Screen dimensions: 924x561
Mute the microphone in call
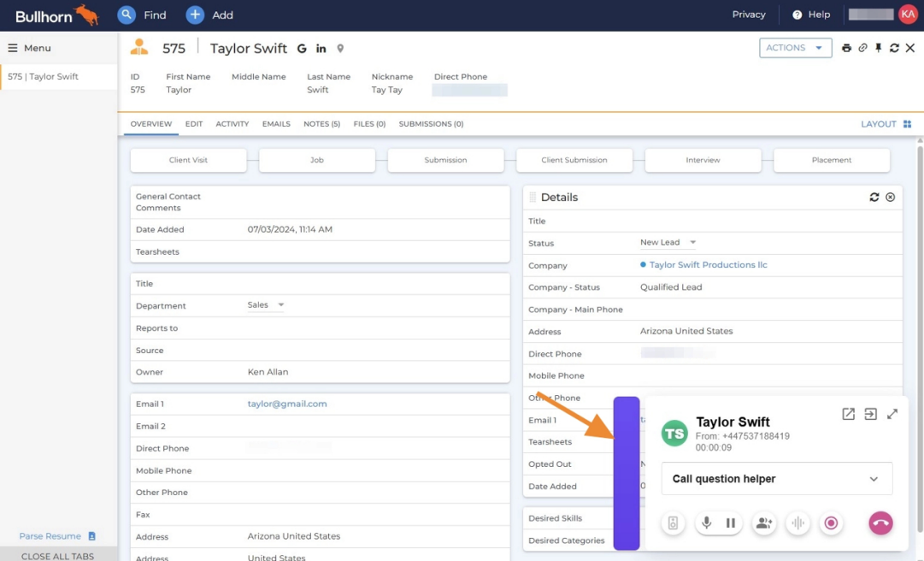[706, 523]
